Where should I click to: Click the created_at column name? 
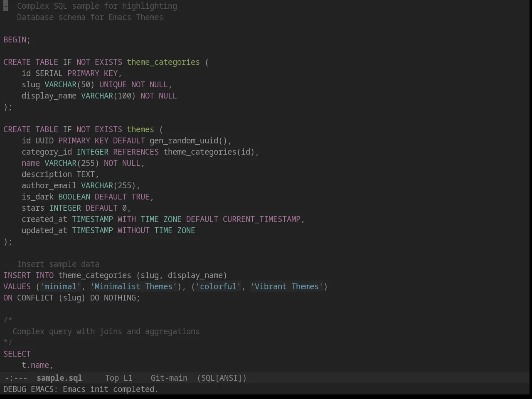click(x=44, y=219)
